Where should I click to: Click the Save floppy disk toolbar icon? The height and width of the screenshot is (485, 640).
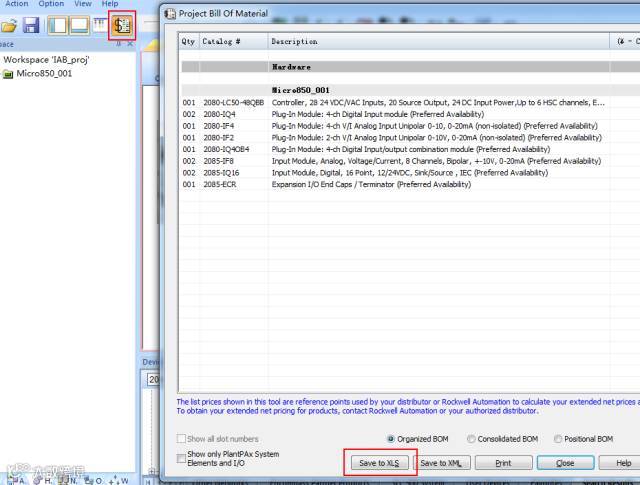tap(31, 25)
